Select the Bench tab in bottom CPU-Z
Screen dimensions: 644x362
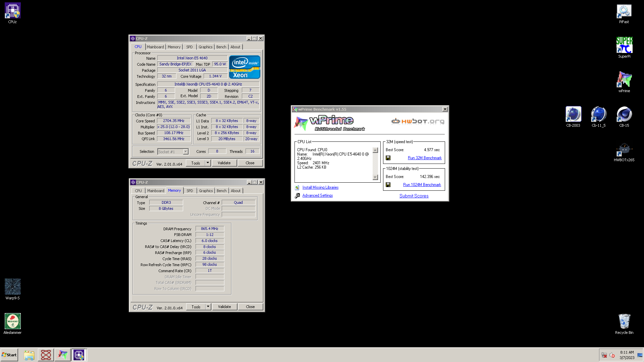click(222, 191)
